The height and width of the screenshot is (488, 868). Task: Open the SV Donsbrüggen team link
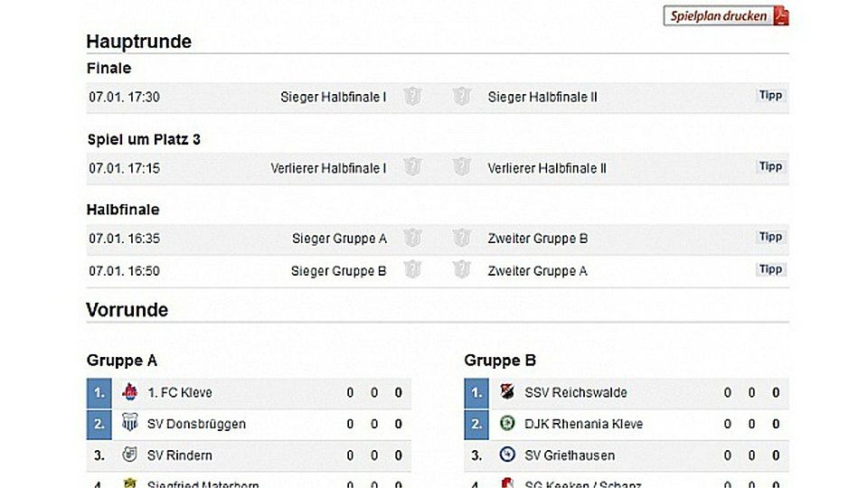click(x=196, y=425)
